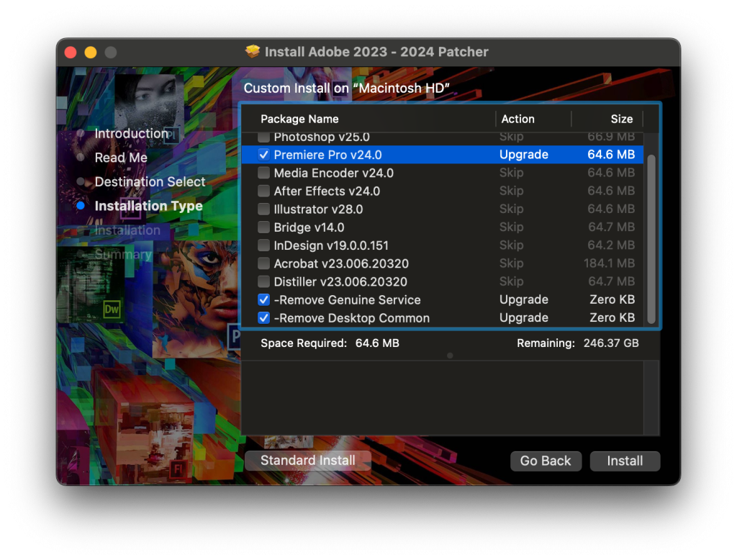Click the Photoshop icon beside the Introduction label
The image size is (737, 560).
tap(173, 134)
